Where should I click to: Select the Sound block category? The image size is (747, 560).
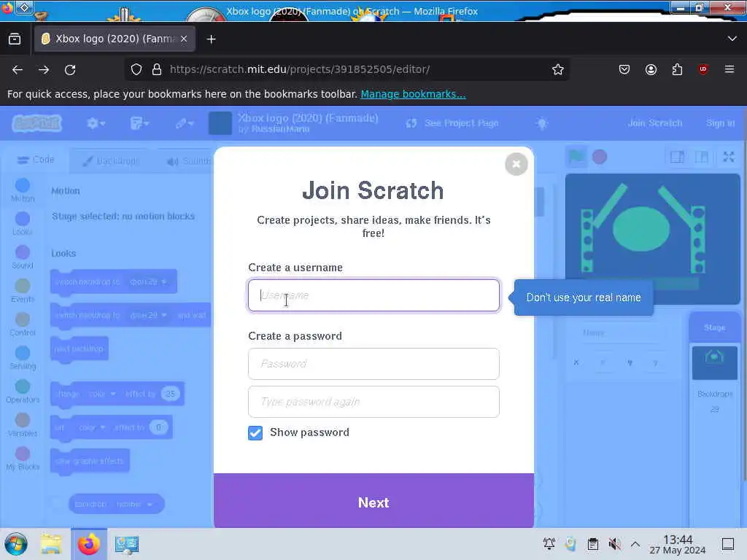[23, 257]
